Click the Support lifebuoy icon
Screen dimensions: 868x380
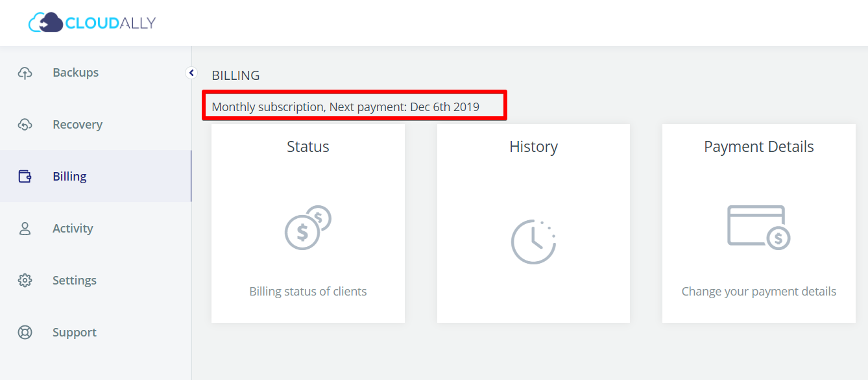tap(25, 333)
